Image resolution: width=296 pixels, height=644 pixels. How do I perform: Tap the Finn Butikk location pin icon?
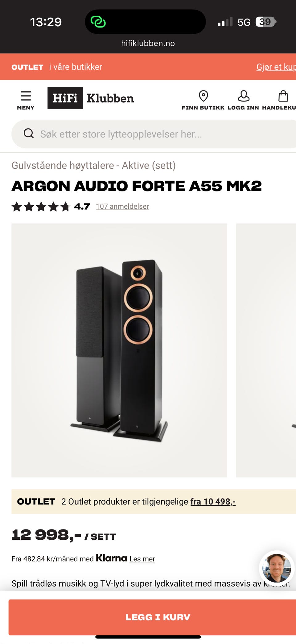point(203,96)
